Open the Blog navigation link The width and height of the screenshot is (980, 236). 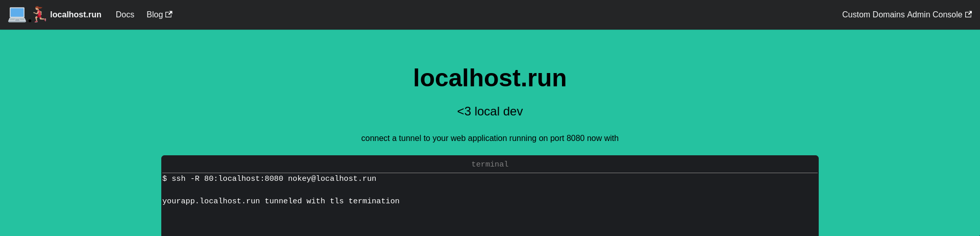tap(159, 15)
